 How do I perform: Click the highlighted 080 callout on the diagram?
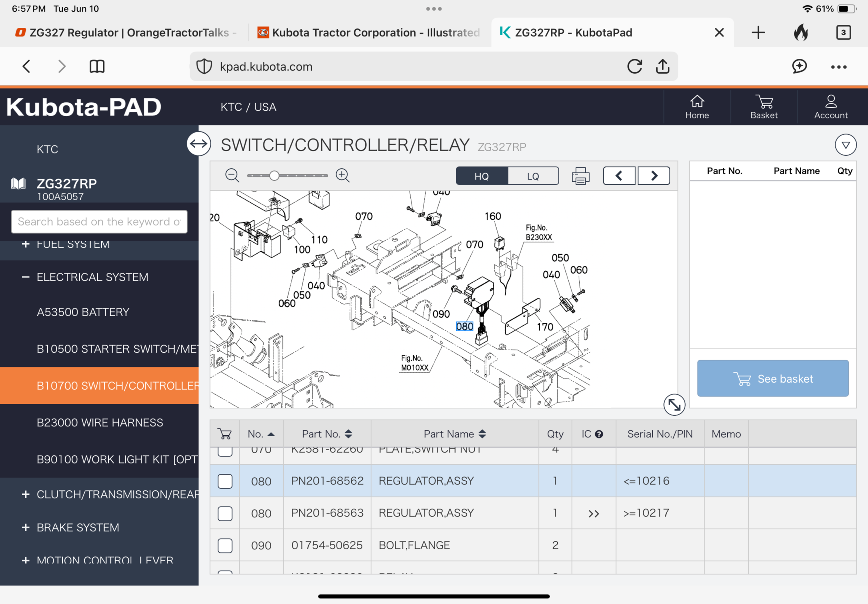[x=465, y=327]
